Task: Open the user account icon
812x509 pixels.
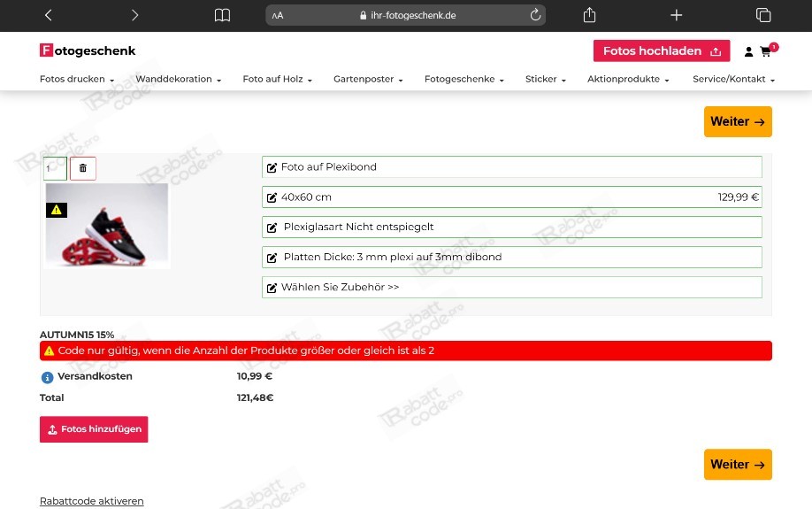Action: pos(748,51)
